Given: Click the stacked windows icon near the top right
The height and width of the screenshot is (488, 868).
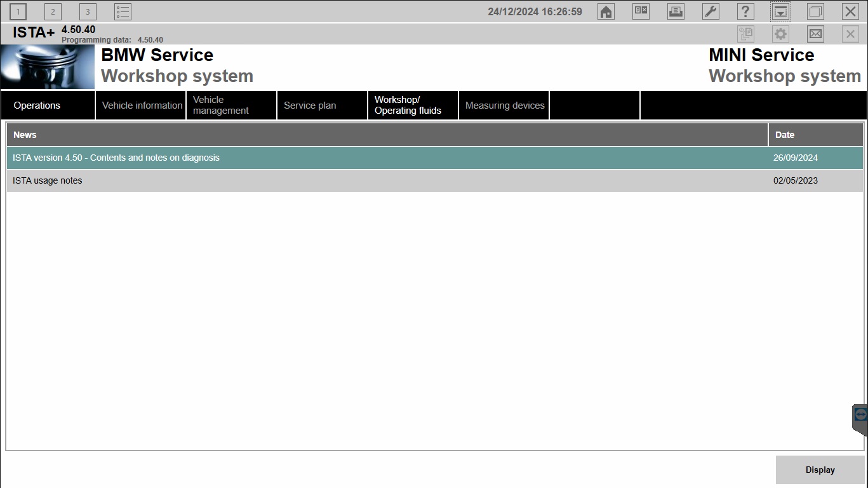Looking at the screenshot, I should click(815, 11).
